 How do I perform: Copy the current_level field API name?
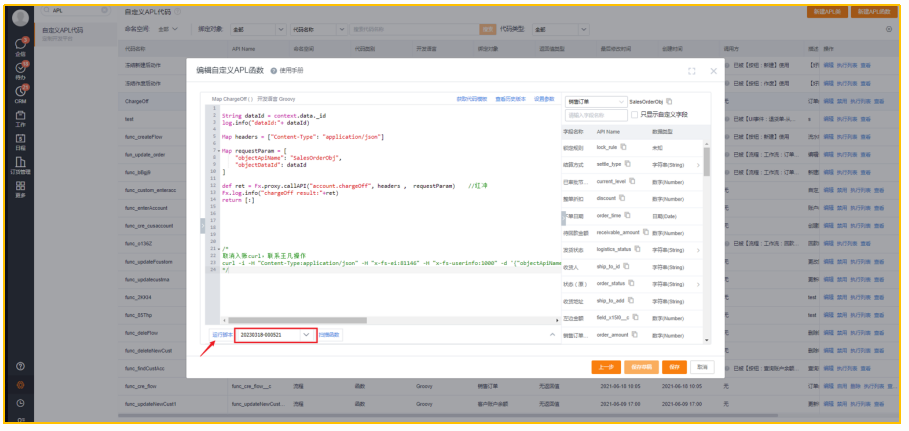(x=632, y=181)
